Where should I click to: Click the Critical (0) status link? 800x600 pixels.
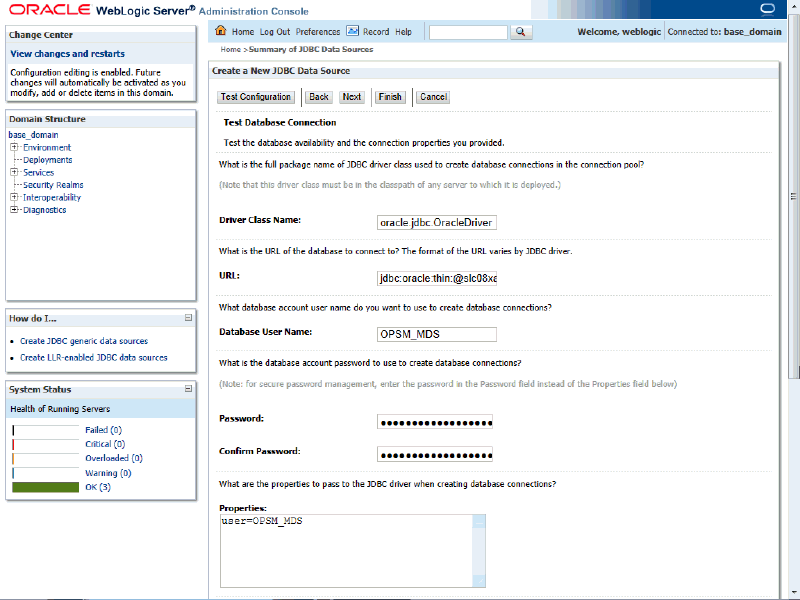coord(105,444)
